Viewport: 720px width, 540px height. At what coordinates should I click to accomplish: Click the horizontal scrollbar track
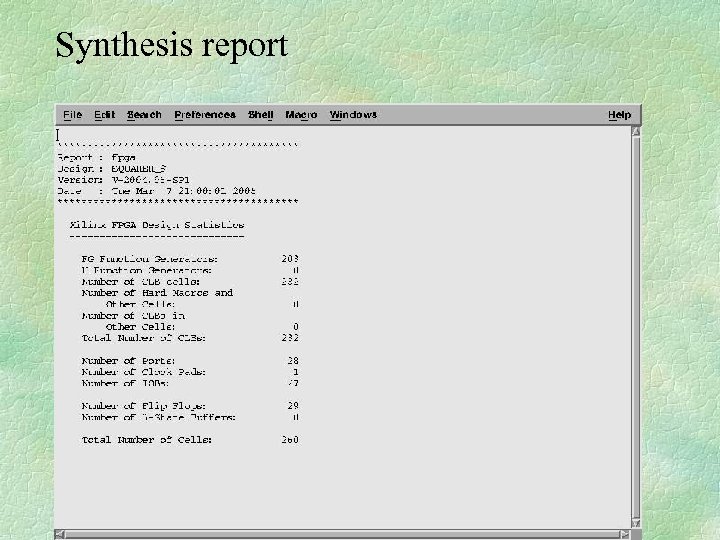[342, 534]
